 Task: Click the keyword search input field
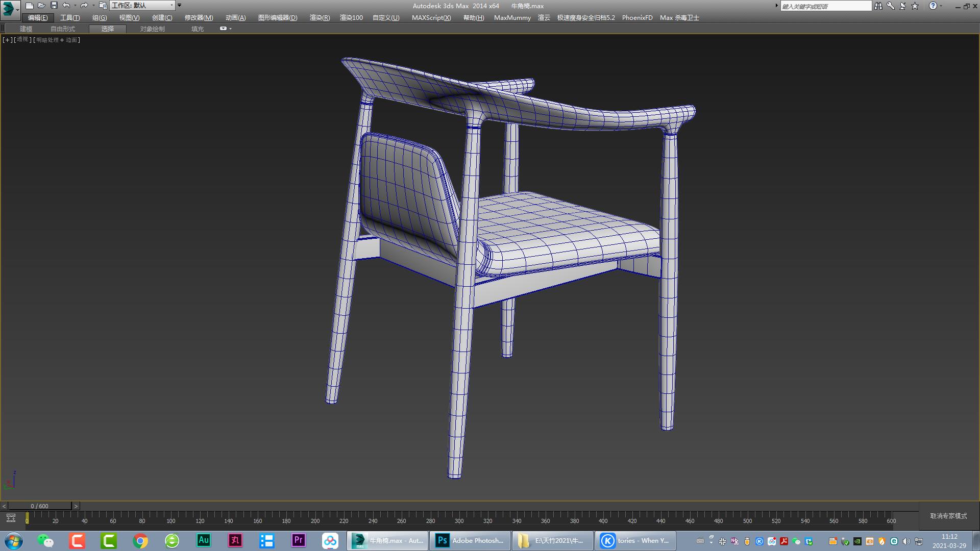[x=826, y=6]
